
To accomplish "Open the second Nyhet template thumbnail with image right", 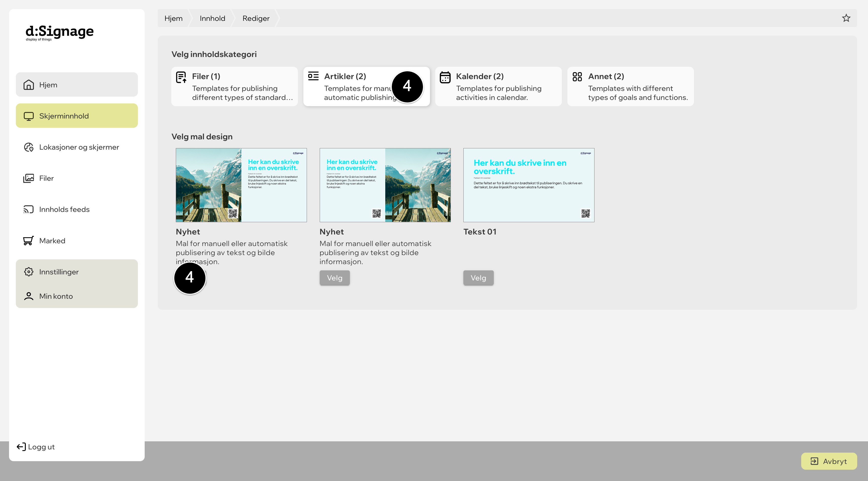I will [x=385, y=185].
